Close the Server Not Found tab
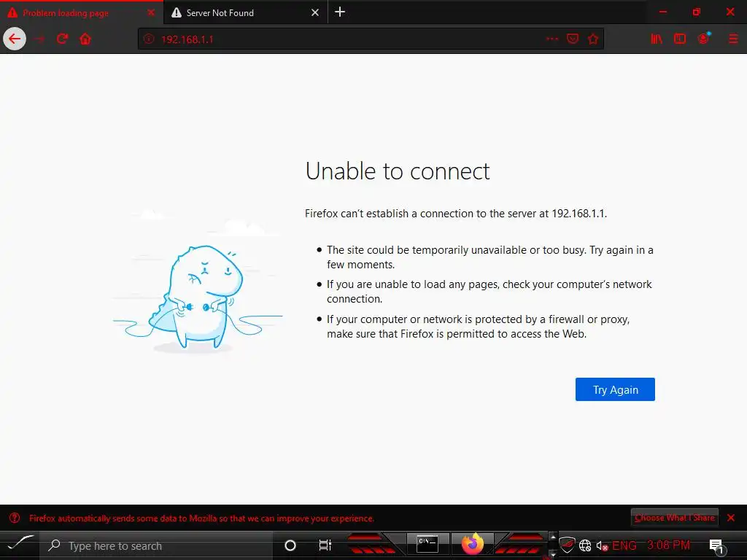The image size is (747, 560). (315, 13)
